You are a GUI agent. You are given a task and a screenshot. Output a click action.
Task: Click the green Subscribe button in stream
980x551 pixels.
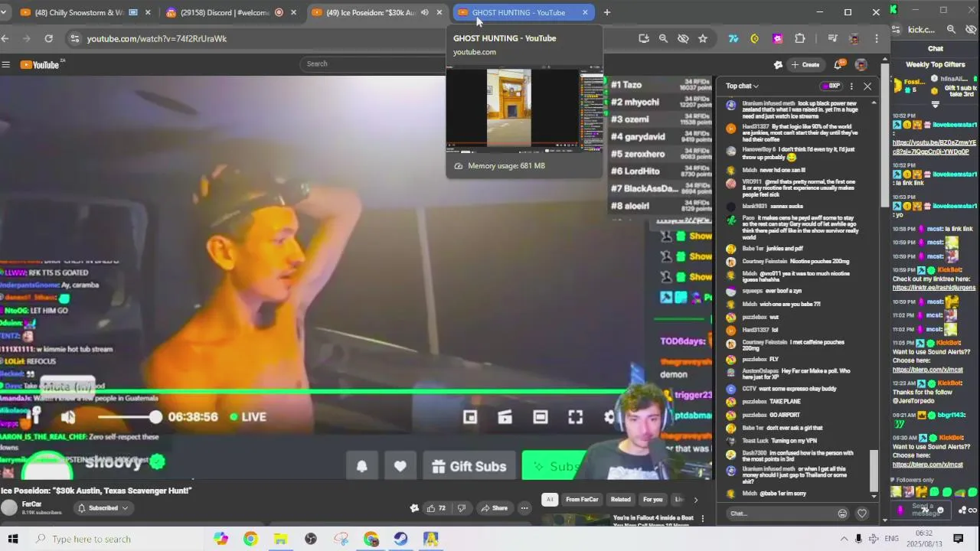click(x=554, y=466)
